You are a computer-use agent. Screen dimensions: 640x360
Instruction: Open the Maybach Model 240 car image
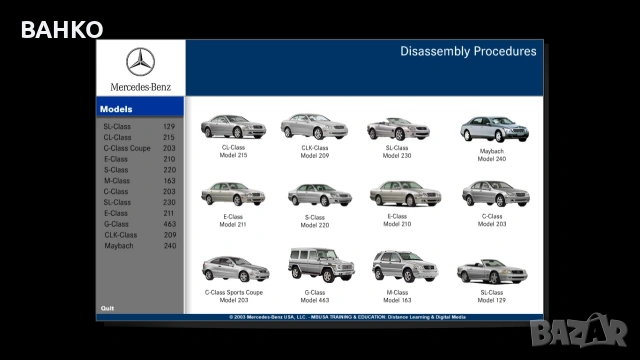[494, 129]
